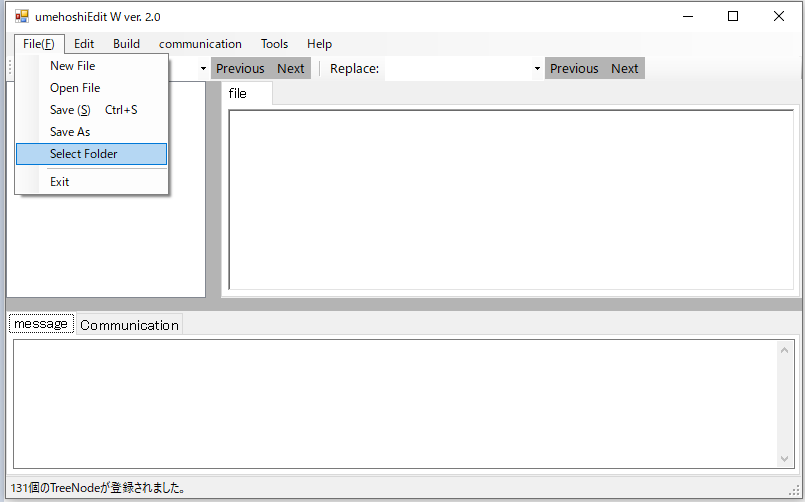Click Save (S) in the File menu
The width and height of the screenshot is (805, 502).
[70, 110]
